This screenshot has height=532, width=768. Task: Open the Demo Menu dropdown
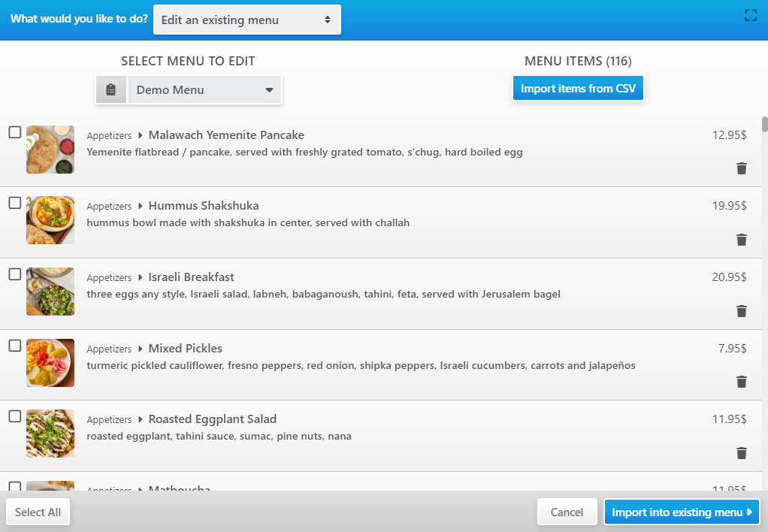204,90
